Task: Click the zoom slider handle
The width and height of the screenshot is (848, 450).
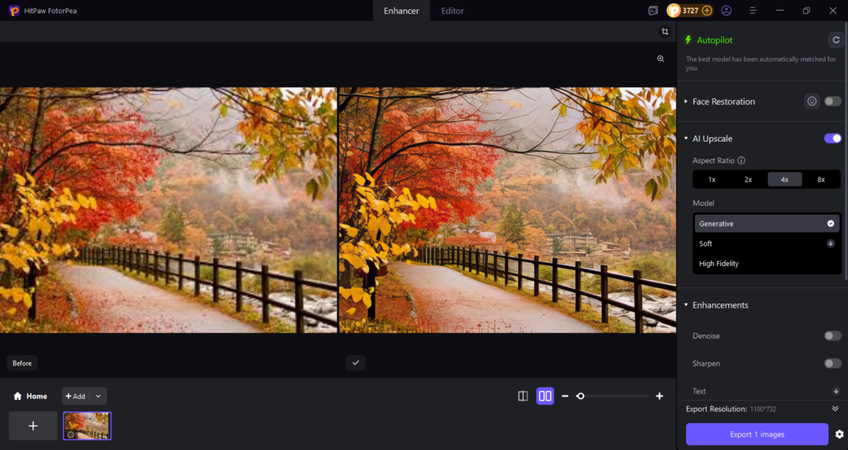Action: 580,396
